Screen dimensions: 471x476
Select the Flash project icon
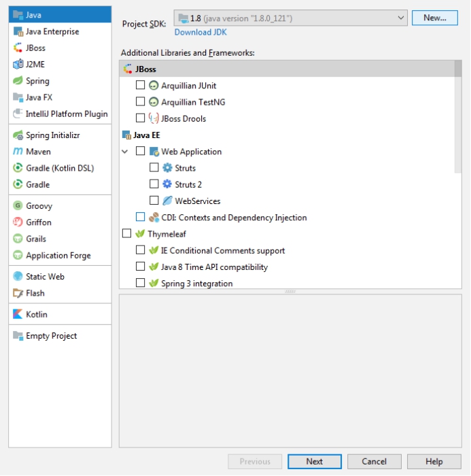[x=18, y=292]
